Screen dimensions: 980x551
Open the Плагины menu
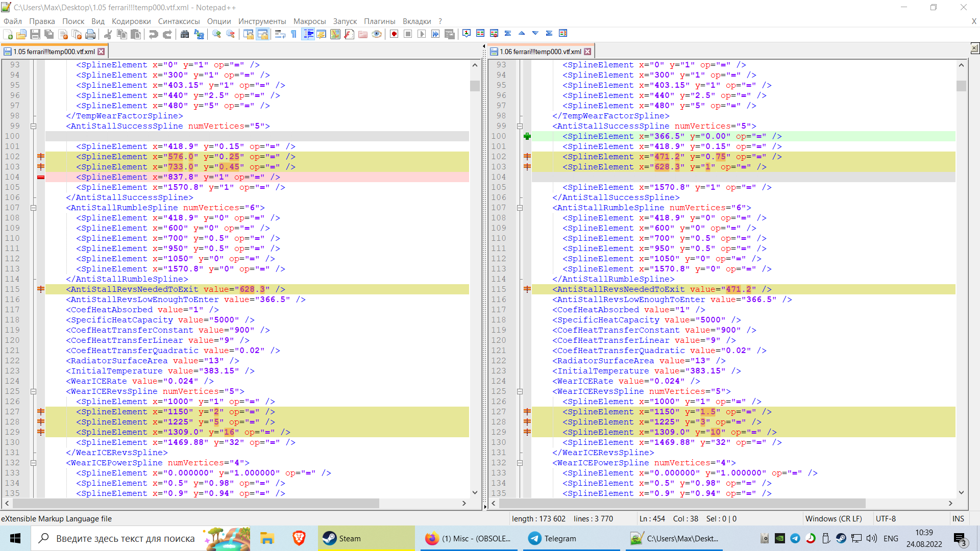point(379,21)
